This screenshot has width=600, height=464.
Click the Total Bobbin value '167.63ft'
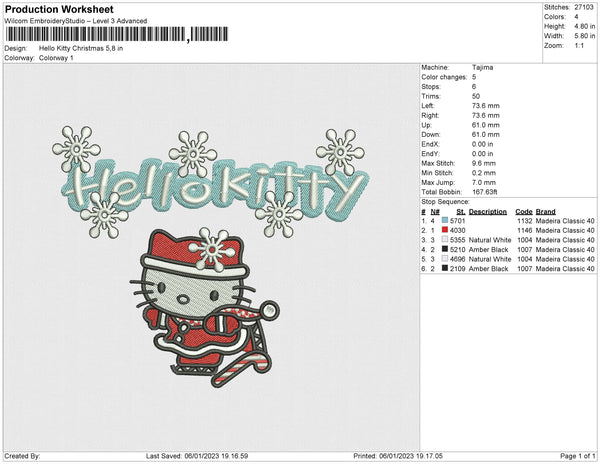(x=485, y=192)
